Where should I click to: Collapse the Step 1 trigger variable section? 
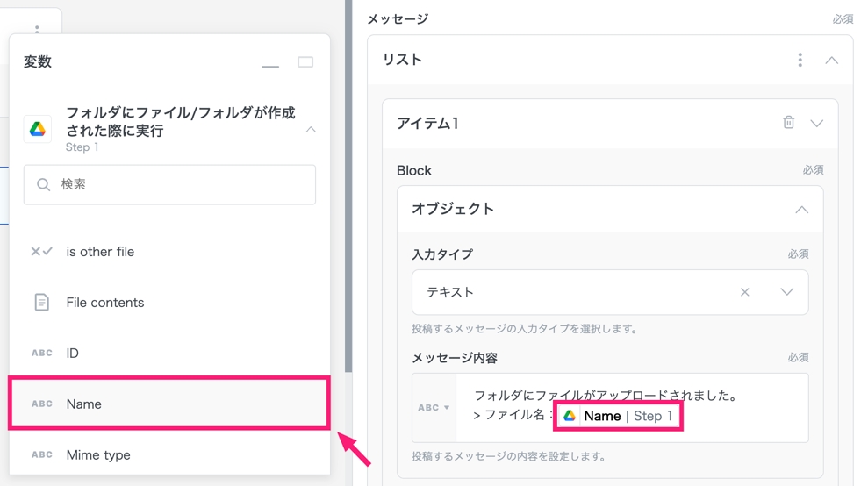(x=311, y=130)
